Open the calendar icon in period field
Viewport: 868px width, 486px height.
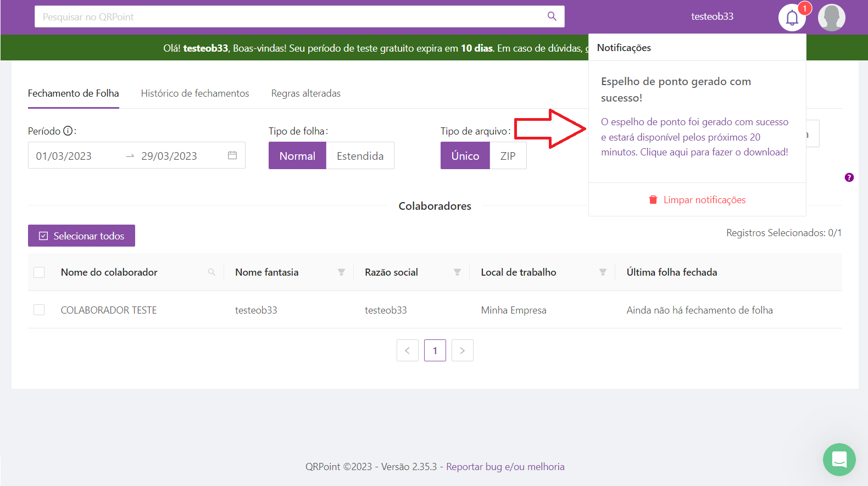232,155
